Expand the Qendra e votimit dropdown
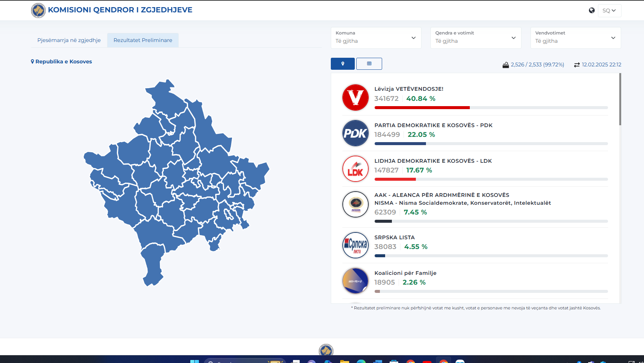The height and width of the screenshot is (363, 644). click(476, 37)
